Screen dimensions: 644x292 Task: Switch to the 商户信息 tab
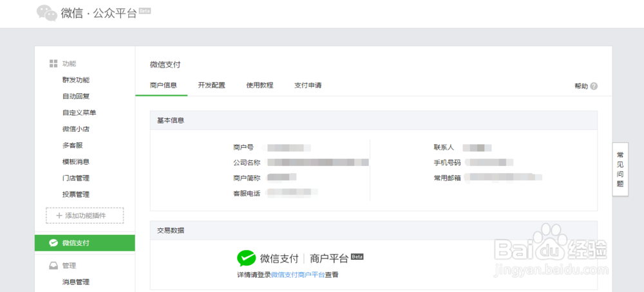[x=164, y=86]
